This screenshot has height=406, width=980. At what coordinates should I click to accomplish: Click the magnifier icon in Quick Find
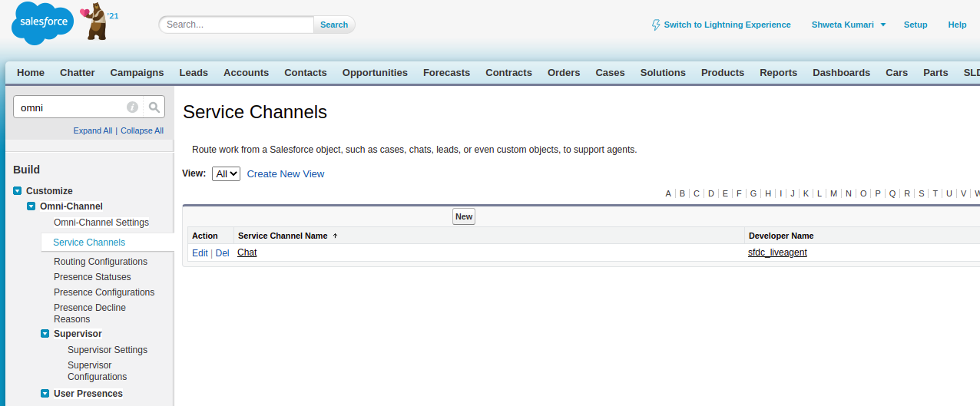pyautogui.click(x=154, y=107)
